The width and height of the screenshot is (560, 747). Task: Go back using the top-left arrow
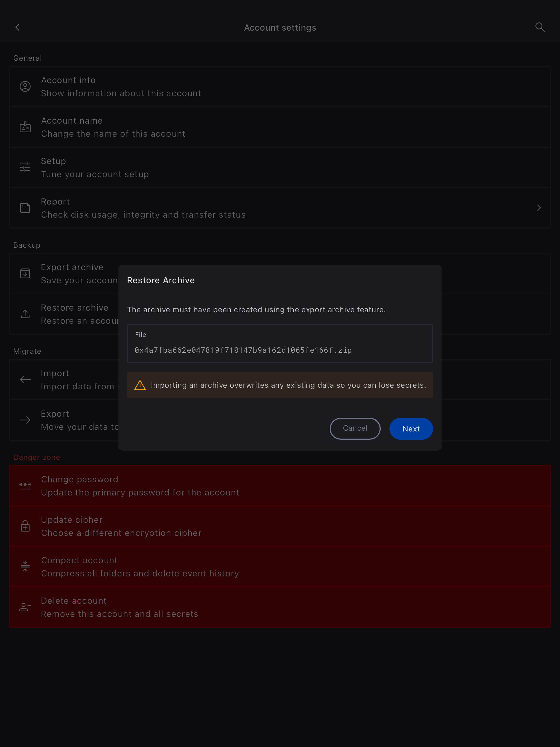click(17, 27)
